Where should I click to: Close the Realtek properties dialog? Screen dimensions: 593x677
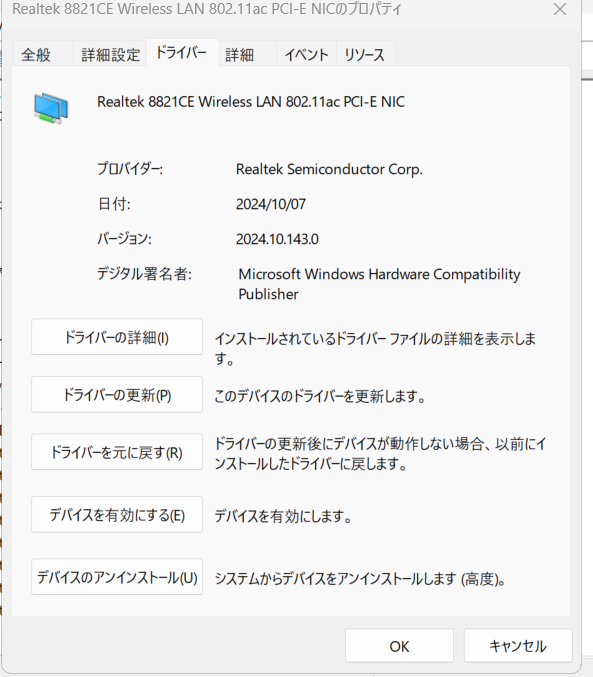(x=560, y=9)
